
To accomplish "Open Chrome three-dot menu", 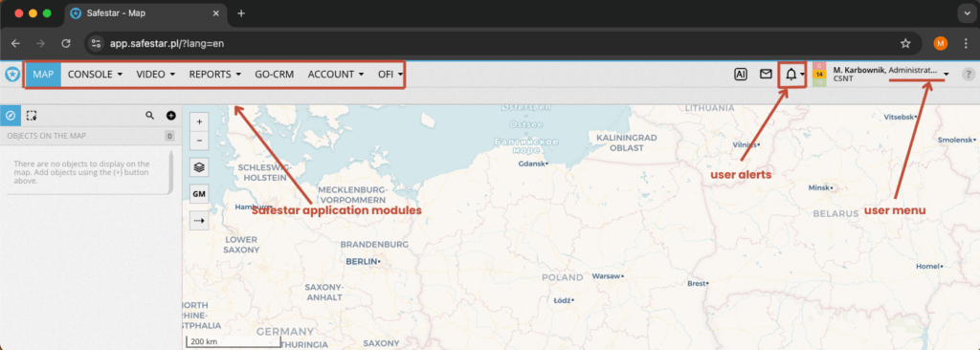I will click(x=966, y=43).
